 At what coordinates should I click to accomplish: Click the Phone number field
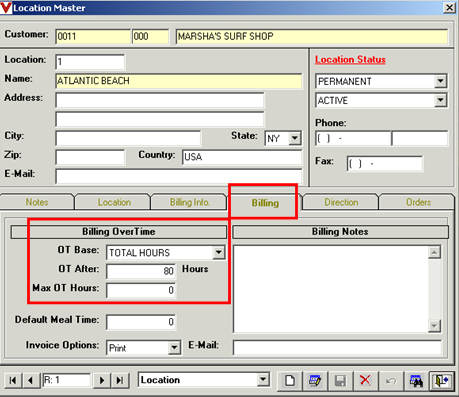coord(353,138)
